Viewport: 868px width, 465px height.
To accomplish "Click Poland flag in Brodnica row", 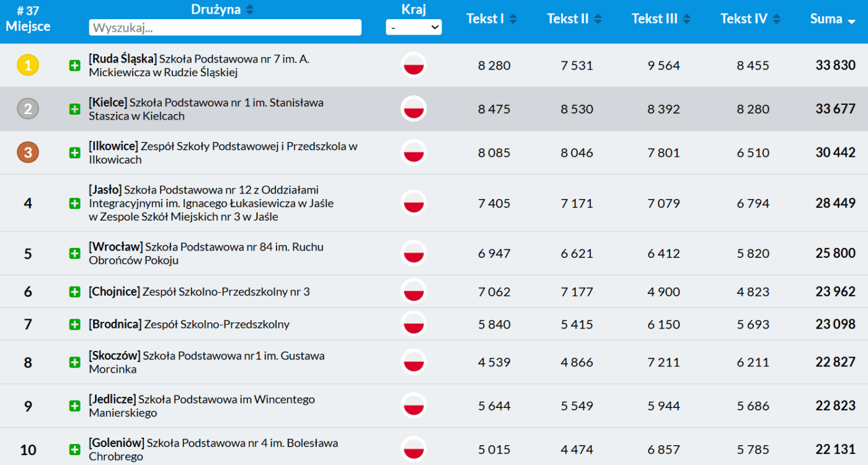I will tap(414, 324).
